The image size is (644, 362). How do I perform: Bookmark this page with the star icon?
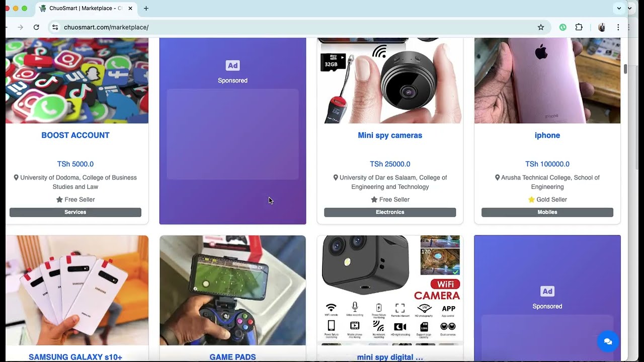[541, 27]
